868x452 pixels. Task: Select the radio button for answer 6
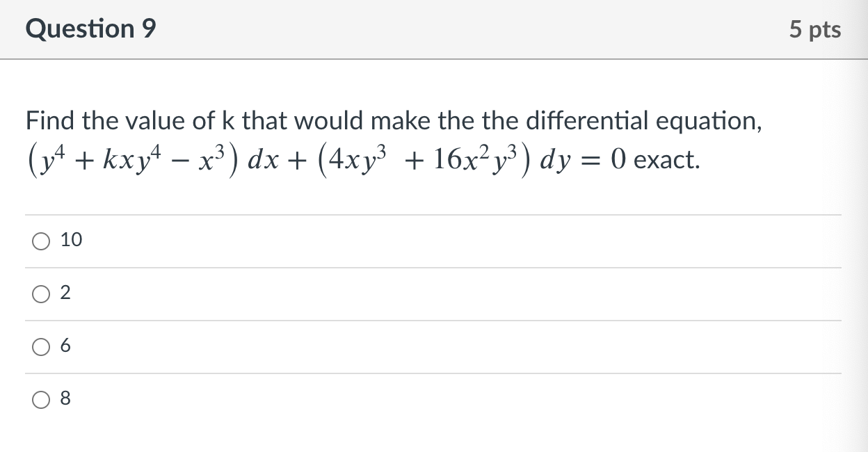[x=40, y=346]
